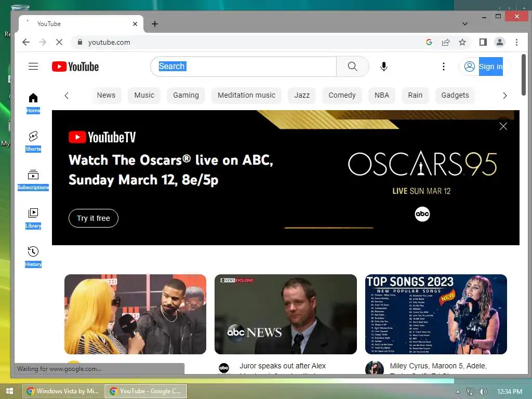The height and width of the screenshot is (399, 532).
Task: Show hidden tray icons arrow
Action: (x=458, y=392)
